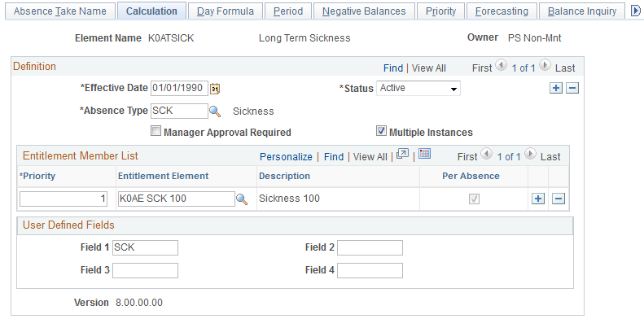Click the K0ATSICK element name text
This screenshot has height=319, width=644.
(171, 38)
